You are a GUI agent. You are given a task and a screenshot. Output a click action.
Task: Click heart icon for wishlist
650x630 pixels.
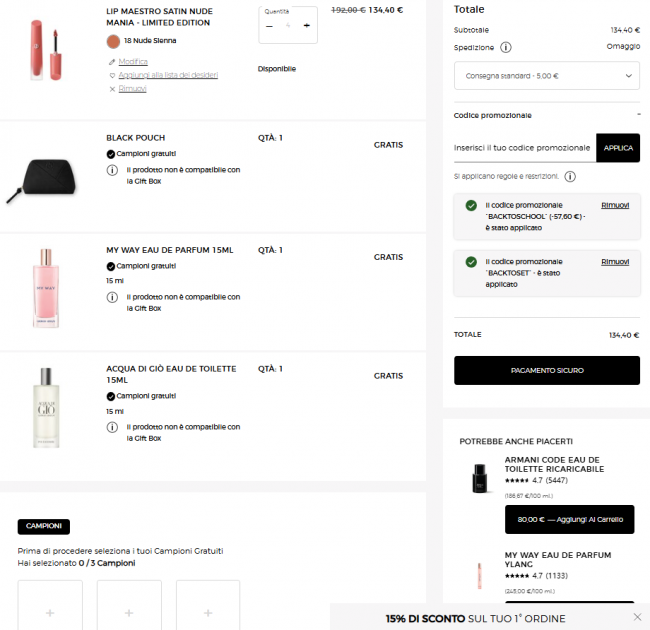coord(112,75)
